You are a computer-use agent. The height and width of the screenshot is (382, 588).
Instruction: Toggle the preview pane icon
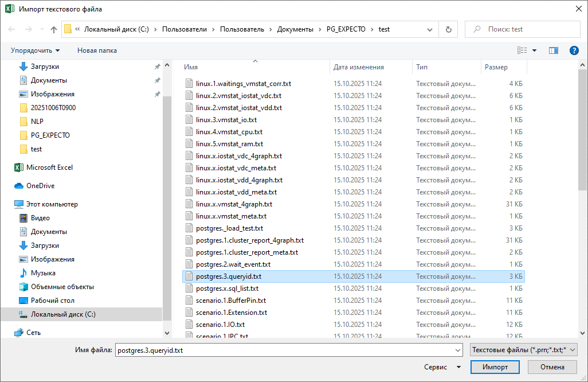(x=554, y=50)
